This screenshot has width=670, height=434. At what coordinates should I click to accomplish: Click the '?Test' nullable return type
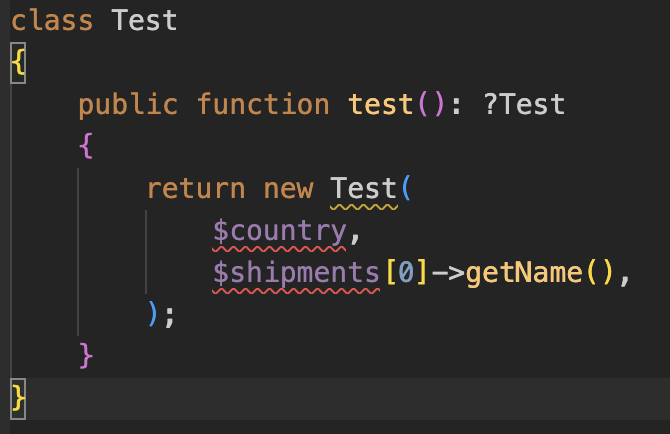523,104
